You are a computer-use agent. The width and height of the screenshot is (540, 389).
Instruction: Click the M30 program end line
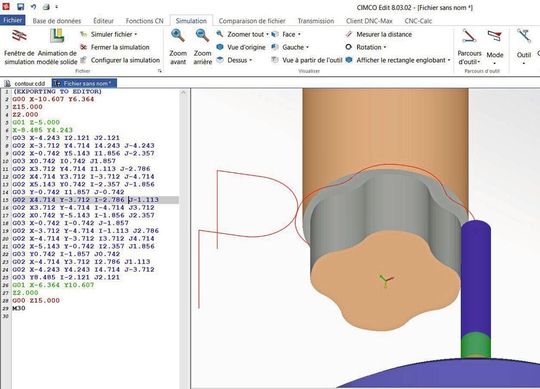(x=19, y=308)
